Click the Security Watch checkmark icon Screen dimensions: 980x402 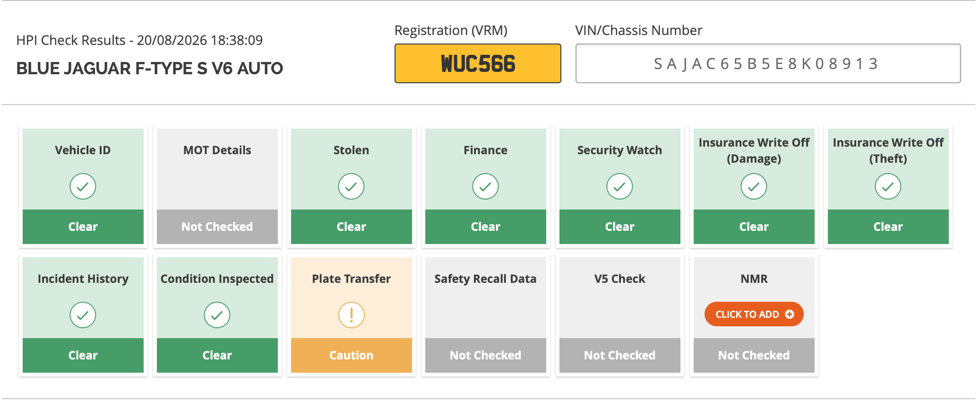pos(619,186)
